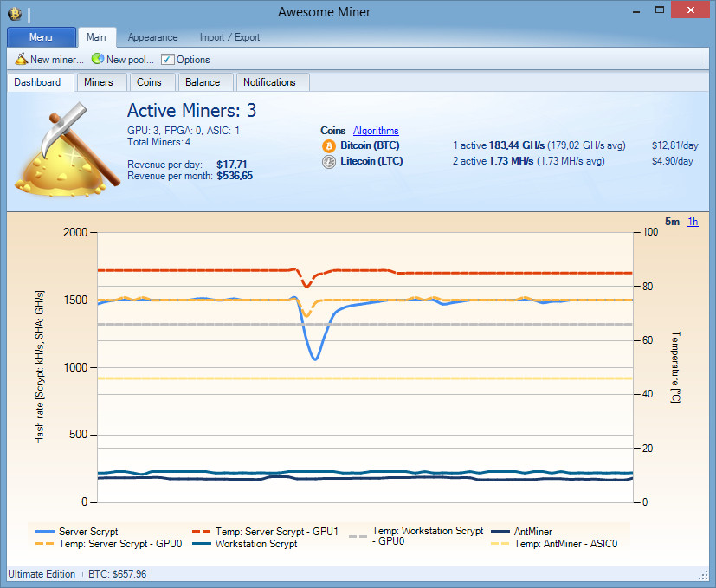Click the New miner... toolbar button

pyautogui.click(x=49, y=60)
